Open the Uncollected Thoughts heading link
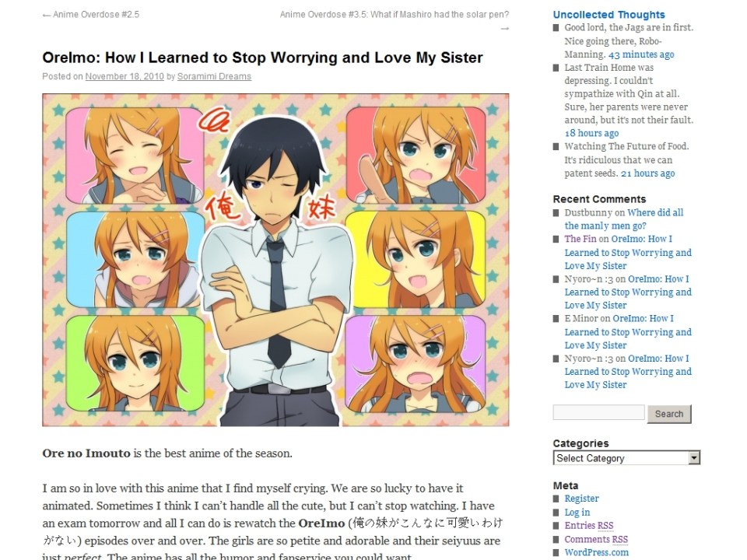Image resolution: width=747 pixels, height=560 pixels. [x=608, y=15]
